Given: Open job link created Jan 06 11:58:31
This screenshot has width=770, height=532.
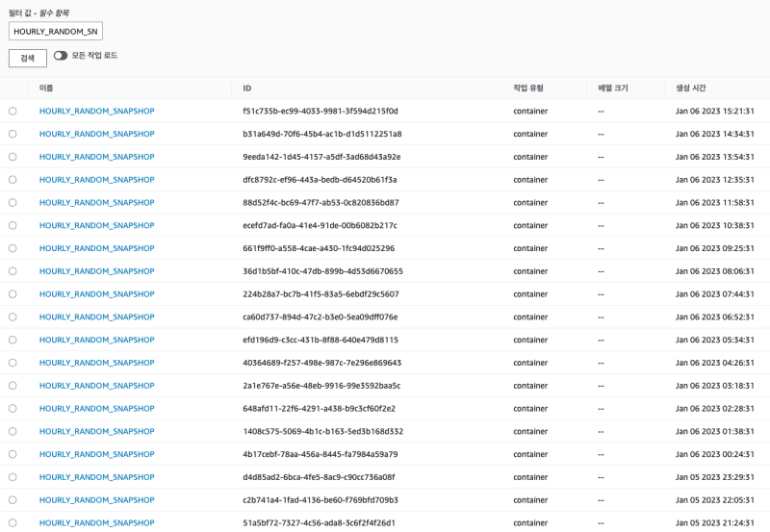Looking at the screenshot, I should click(x=96, y=203).
